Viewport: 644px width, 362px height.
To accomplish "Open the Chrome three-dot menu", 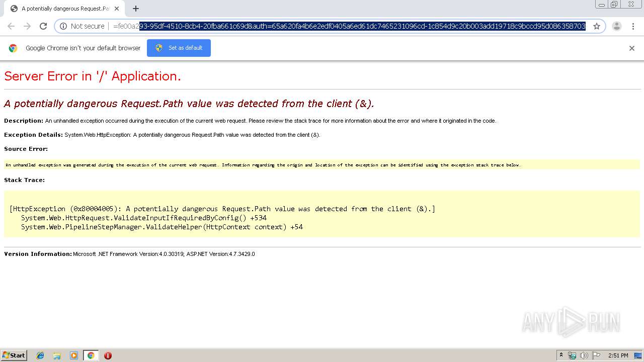I will [633, 26].
